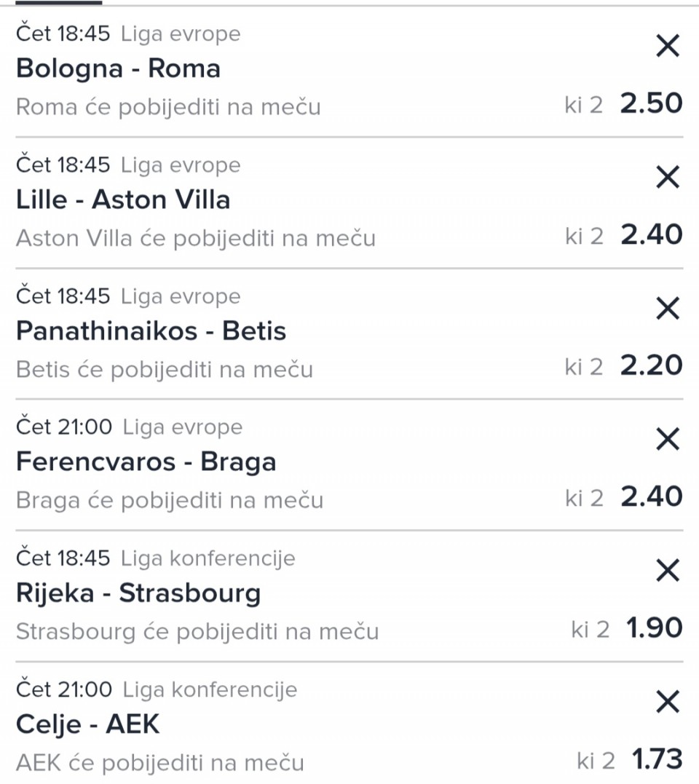Click the 2.20 odds for Betis
The width and height of the screenshot is (699, 784).
pos(651,365)
